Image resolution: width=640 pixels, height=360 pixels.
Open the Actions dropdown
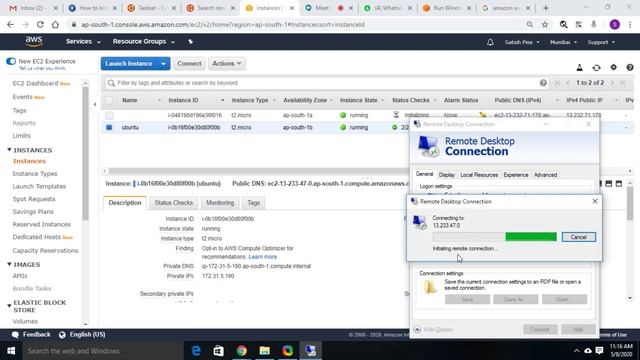tap(227, 64)
